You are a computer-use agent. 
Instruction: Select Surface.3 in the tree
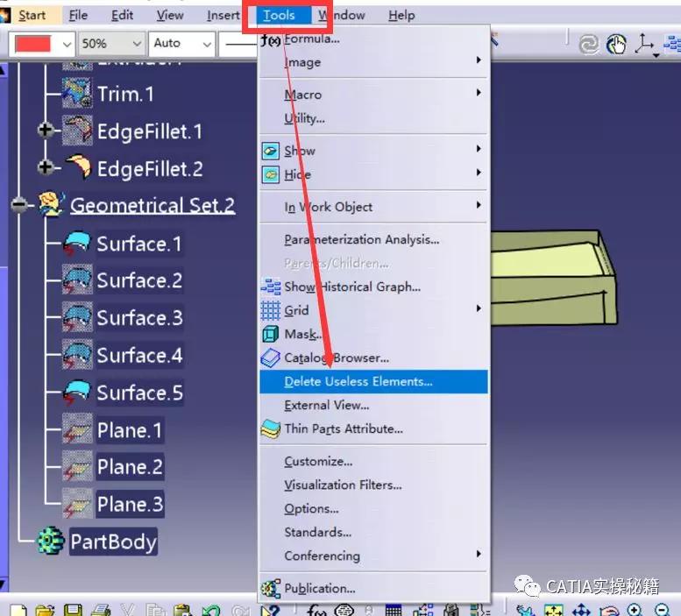click(x=139, y=318)
